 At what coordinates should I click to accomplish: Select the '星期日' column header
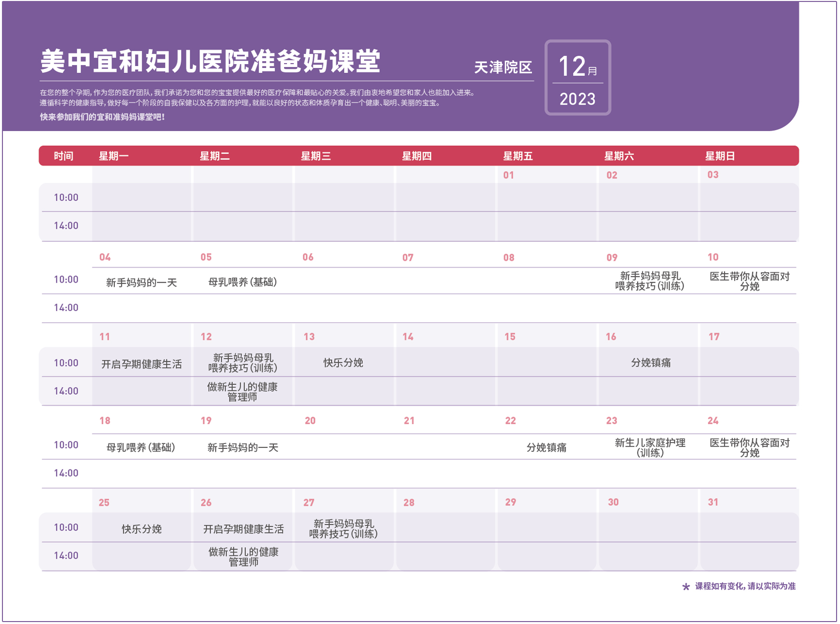[720, 156]
